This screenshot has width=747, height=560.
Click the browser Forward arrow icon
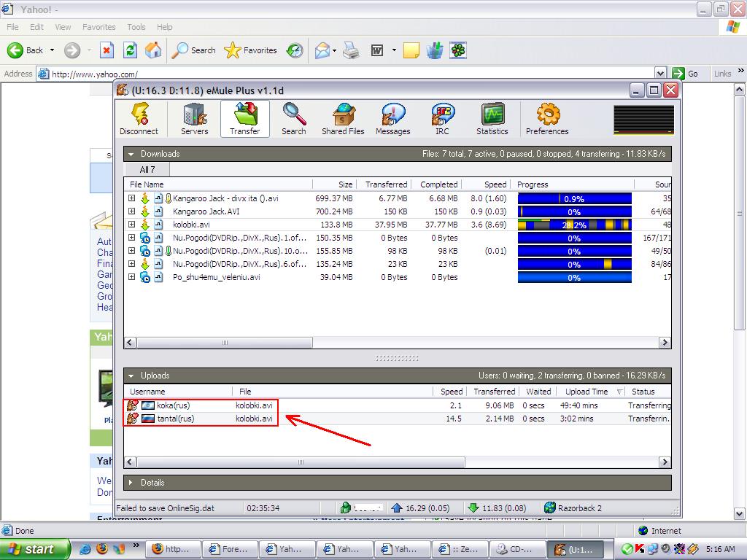point(72,50)
